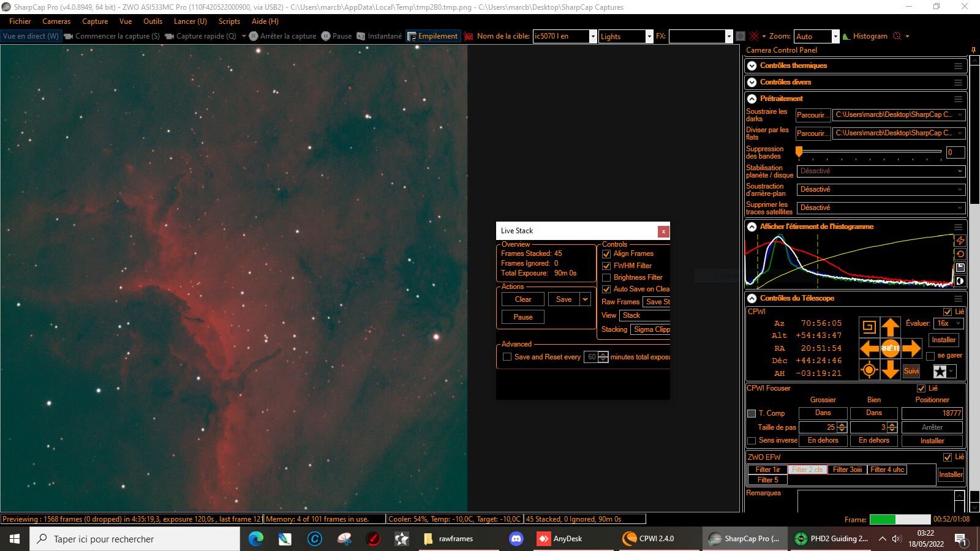The image size is (980, 551).
Task: Select Filter 1ir in filter wheel
Action: (768, 470)
